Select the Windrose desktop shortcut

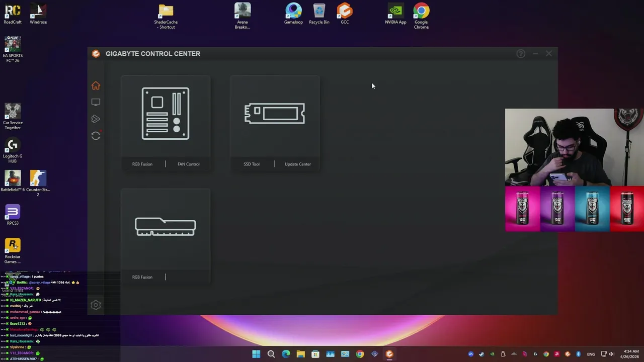coord(38,14)
